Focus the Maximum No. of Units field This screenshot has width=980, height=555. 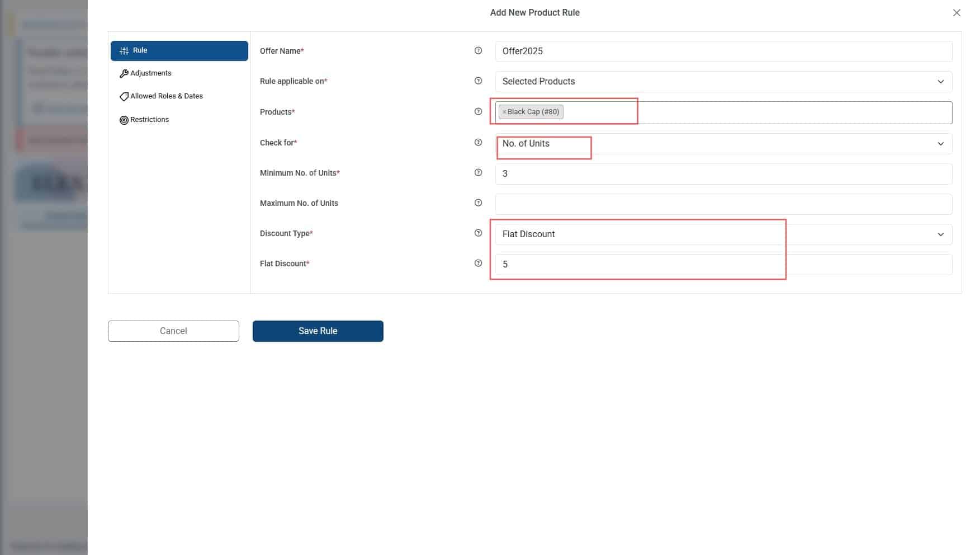coord(723,204)
